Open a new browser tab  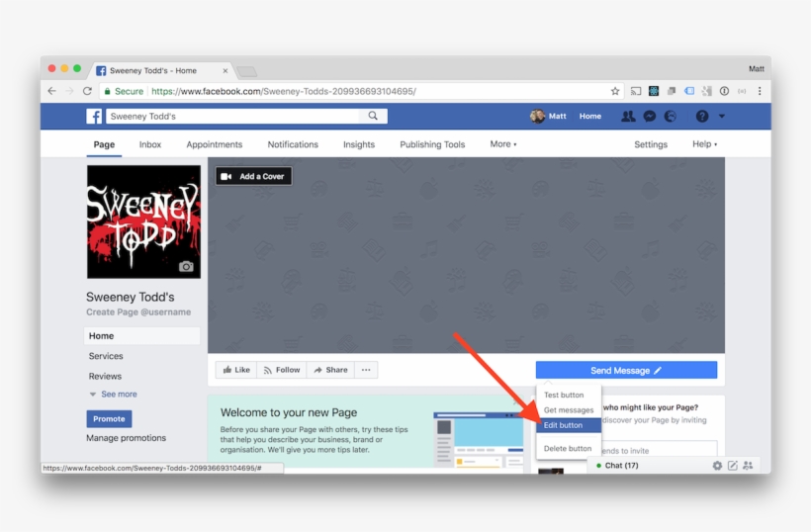coord(246,71)
